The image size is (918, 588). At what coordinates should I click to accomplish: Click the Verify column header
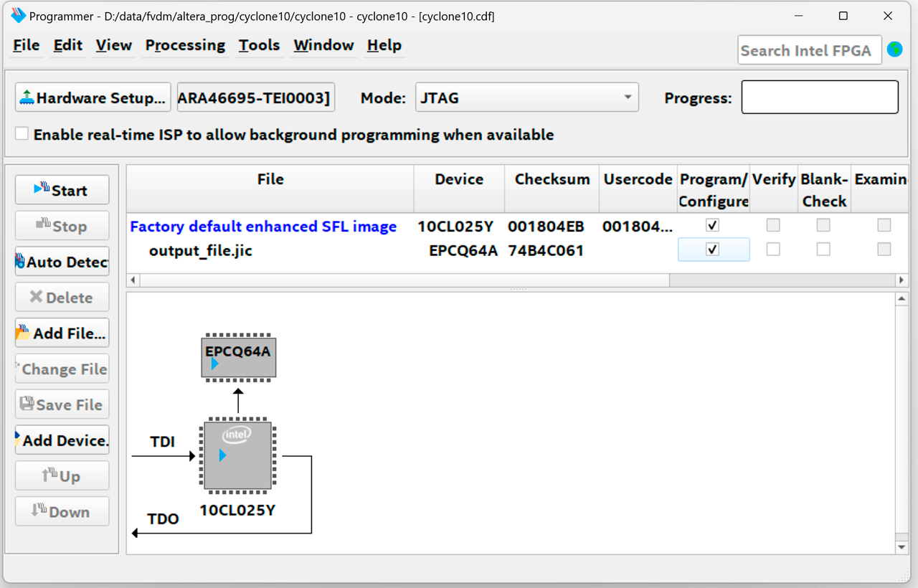tap(774, 189)
